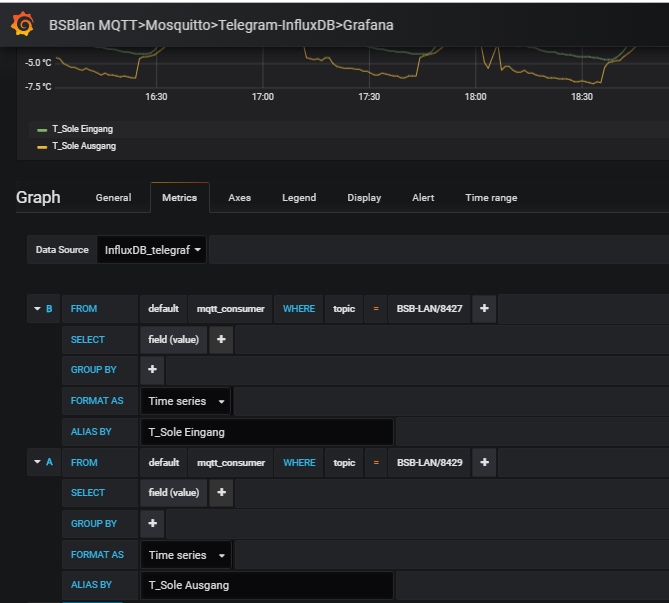Edit alias field T_Sole Ausgang
This screenshot has height=603, width=669.
[267, 585]
